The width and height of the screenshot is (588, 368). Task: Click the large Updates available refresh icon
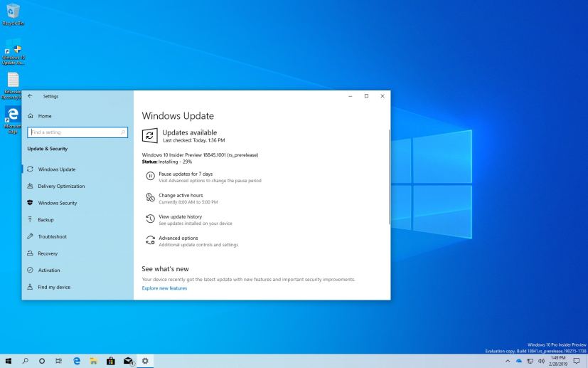(x=149, y=135)
